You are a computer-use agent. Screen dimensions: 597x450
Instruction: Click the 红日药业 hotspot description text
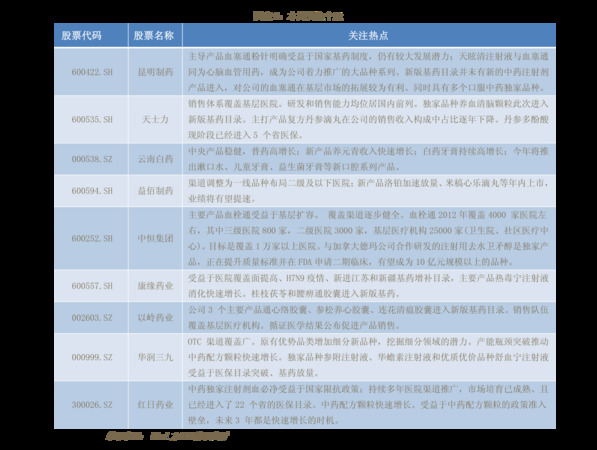368,404
